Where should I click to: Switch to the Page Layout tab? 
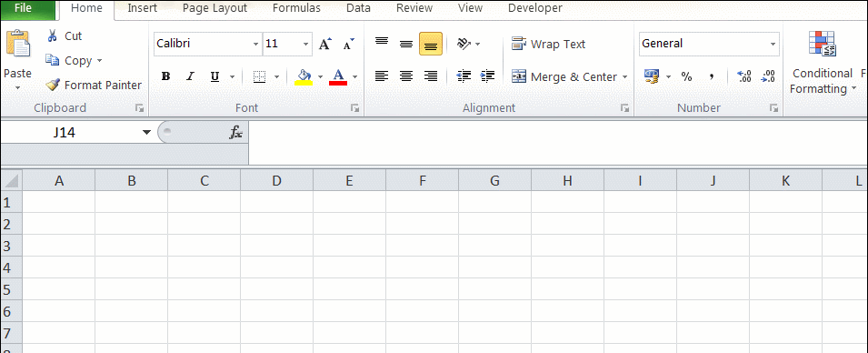215,8
